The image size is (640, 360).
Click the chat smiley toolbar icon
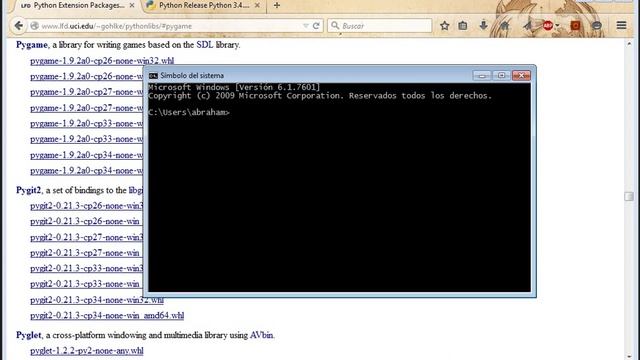pyautogui.click(x=597, y=26)
